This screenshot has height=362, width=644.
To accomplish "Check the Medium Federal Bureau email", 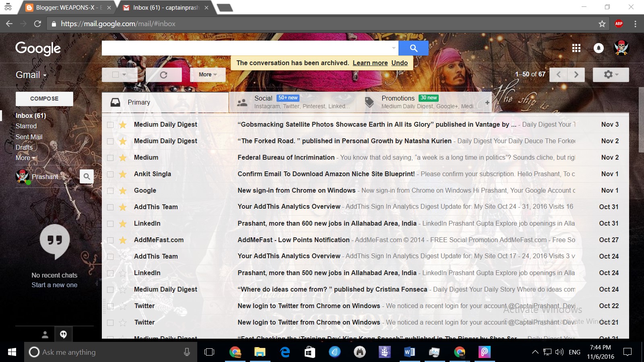I will click(x=110, y=158).
